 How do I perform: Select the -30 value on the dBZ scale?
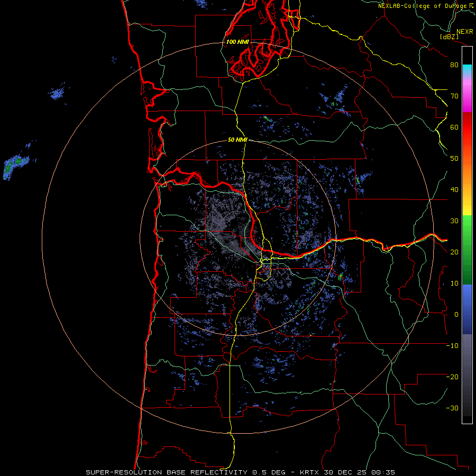pos(452,408)
